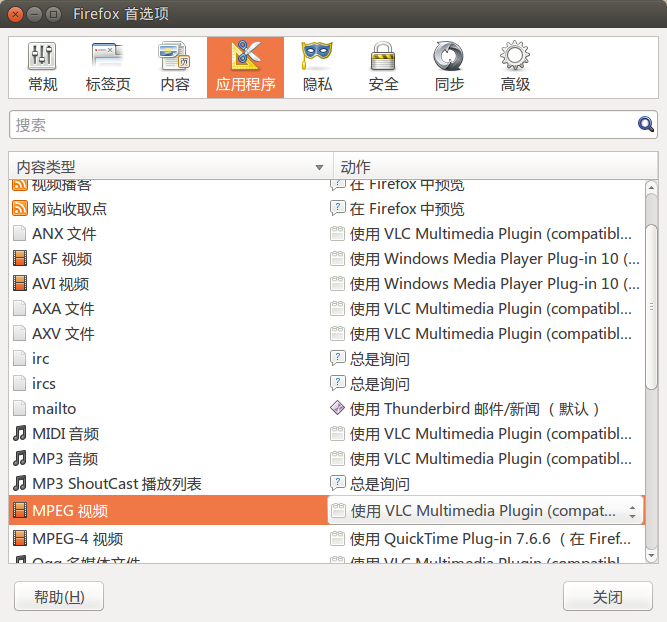Screen dimensions: 667x622
Task: Click the film icon beside ASF 视频
Action: [x=20, y=258]
